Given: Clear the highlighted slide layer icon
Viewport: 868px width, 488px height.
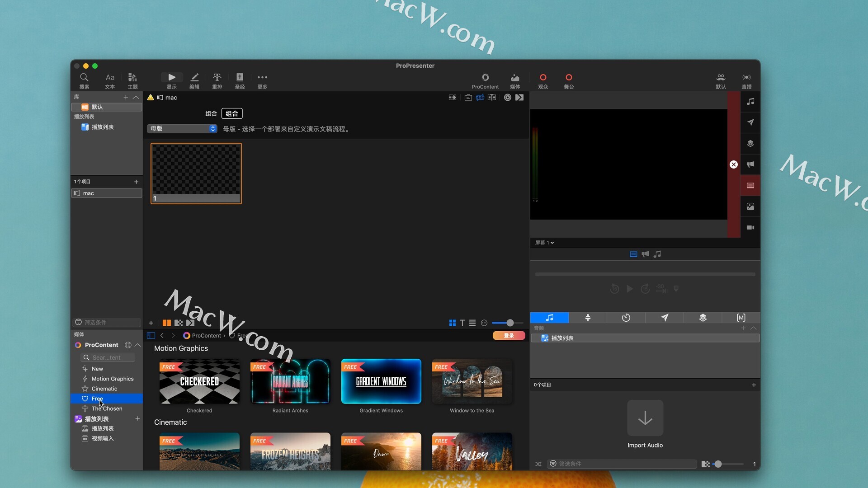Looking at the screenshot, I should [x=750, y=186].
